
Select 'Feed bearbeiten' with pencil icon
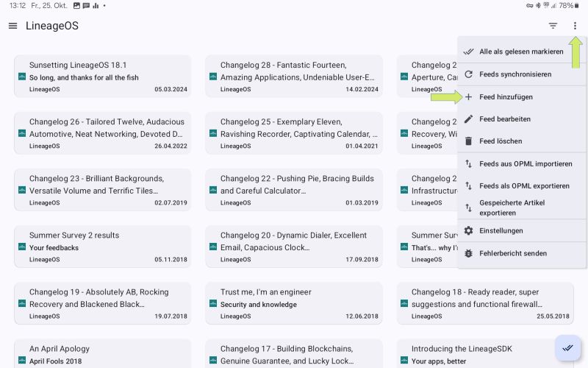[504, 118]
